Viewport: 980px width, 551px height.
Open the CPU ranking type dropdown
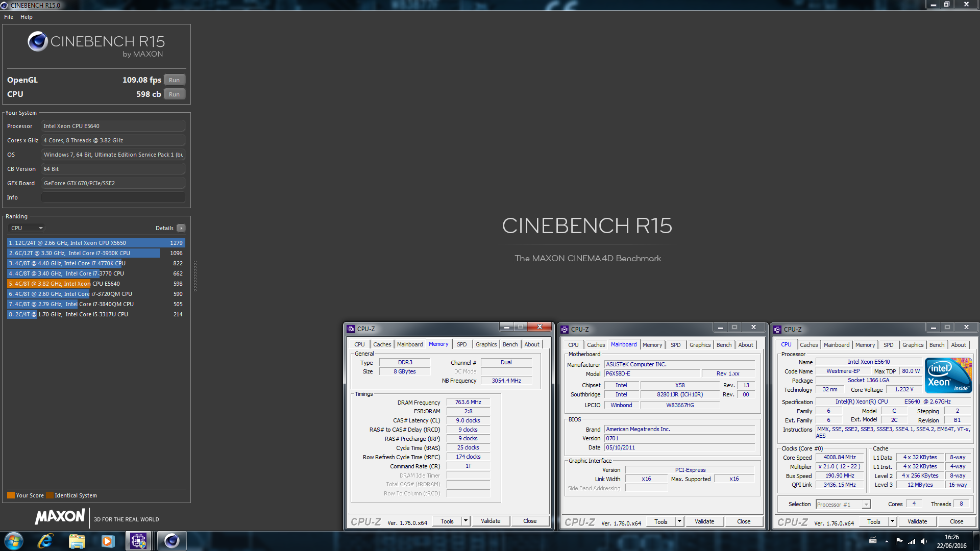click(27, 228)
